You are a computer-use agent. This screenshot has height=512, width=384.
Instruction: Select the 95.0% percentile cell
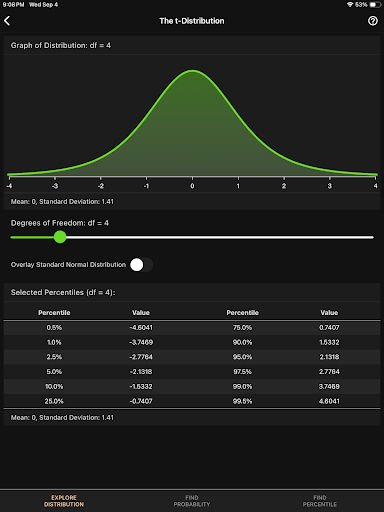tap(242, 357)
